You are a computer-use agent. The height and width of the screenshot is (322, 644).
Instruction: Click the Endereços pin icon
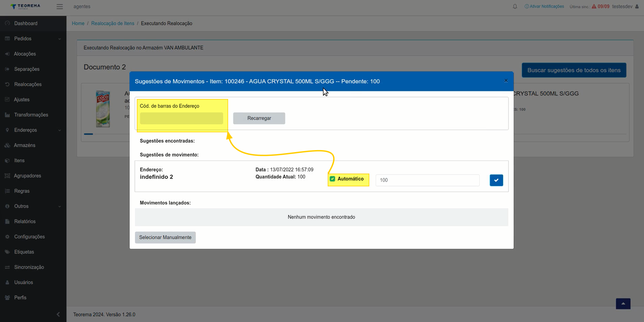(x=7, y=130)
